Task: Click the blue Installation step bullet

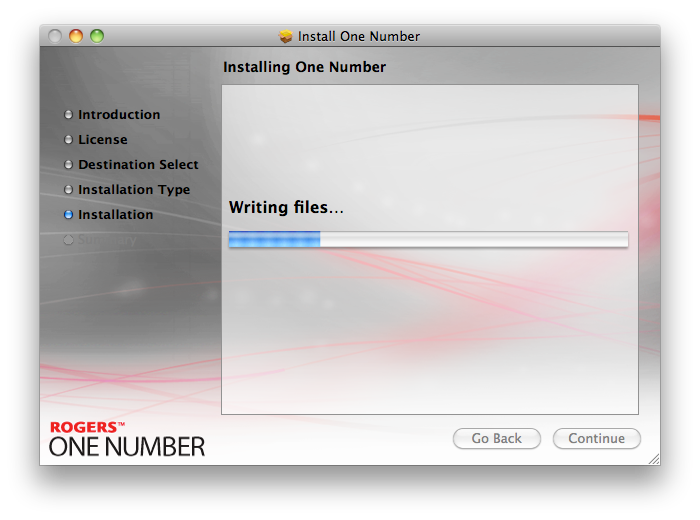Action: coord(68,215)
